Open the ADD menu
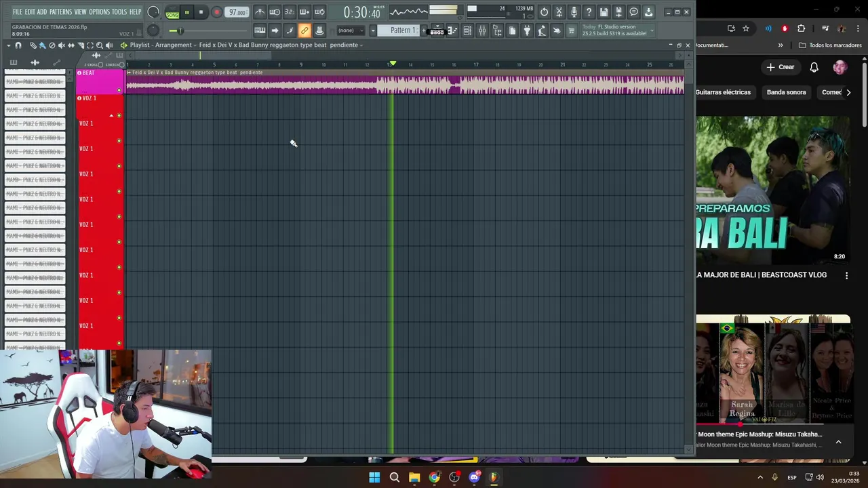This screenshot has width=868, height=488. coord(42,12)
